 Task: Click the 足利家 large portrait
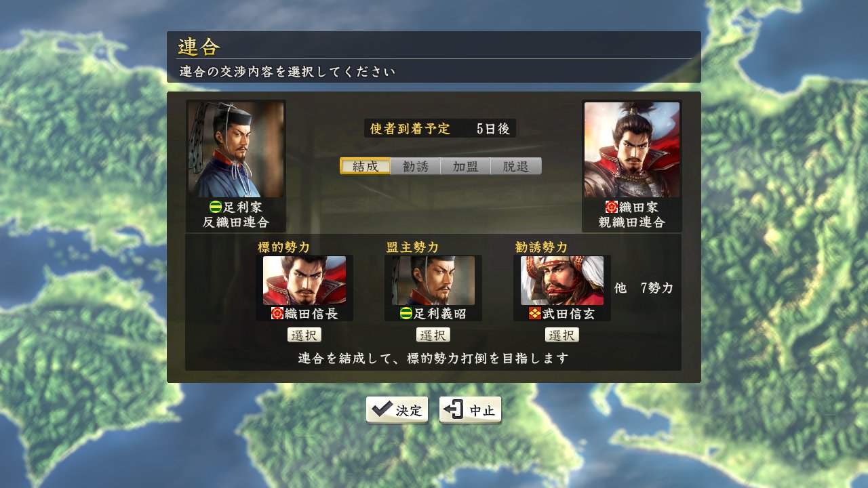[x=236, y=149]
